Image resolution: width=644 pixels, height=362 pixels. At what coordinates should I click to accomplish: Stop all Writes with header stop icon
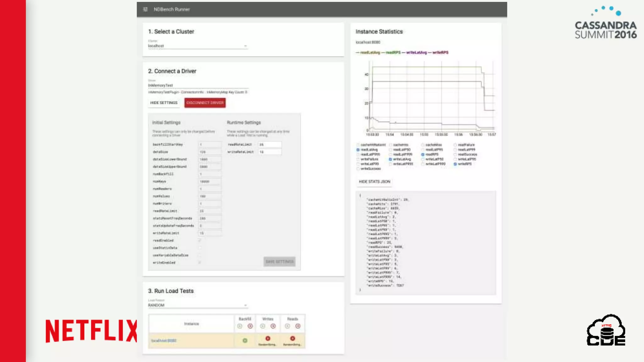click(273, 326)
